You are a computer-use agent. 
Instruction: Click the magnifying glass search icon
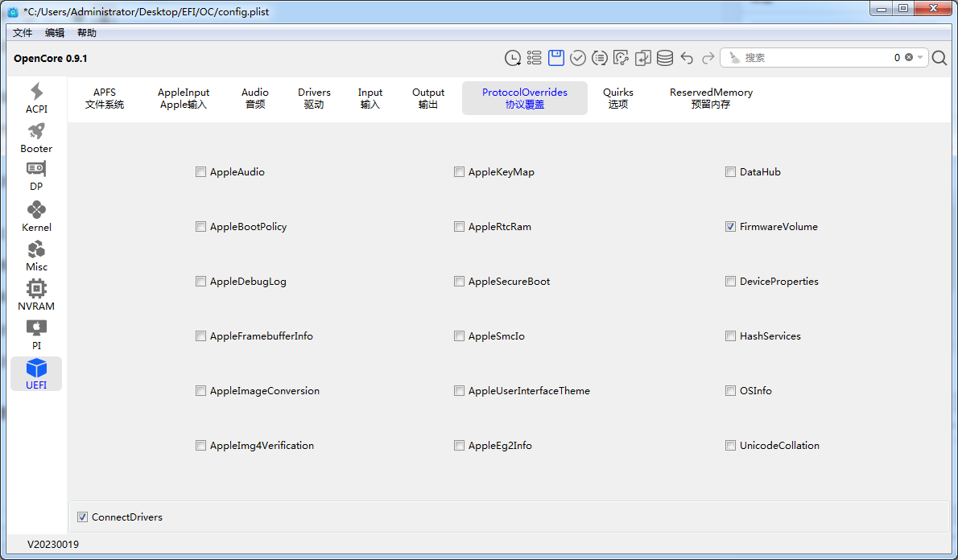point(939,58)
